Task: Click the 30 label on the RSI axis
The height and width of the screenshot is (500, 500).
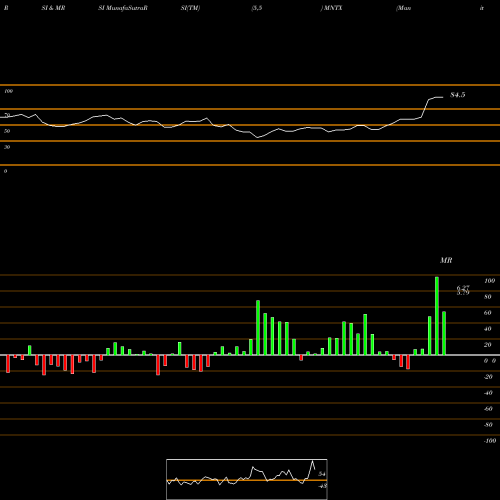Action: tap(7, 147)
